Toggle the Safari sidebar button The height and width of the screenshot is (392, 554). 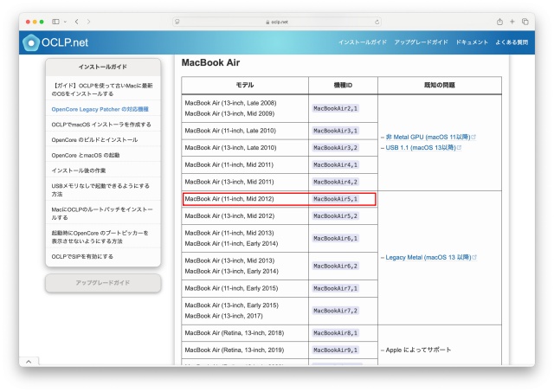pos(55,21)
